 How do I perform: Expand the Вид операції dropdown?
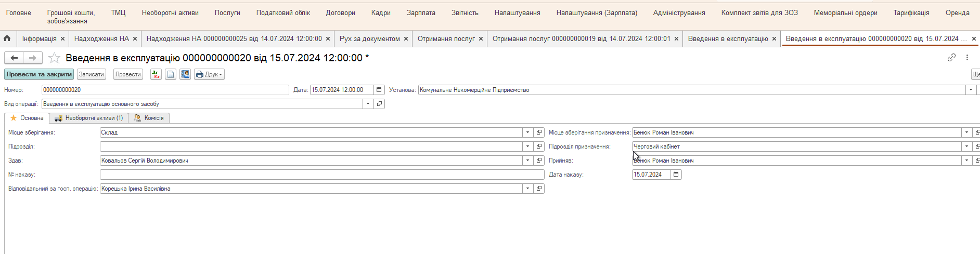368,104
